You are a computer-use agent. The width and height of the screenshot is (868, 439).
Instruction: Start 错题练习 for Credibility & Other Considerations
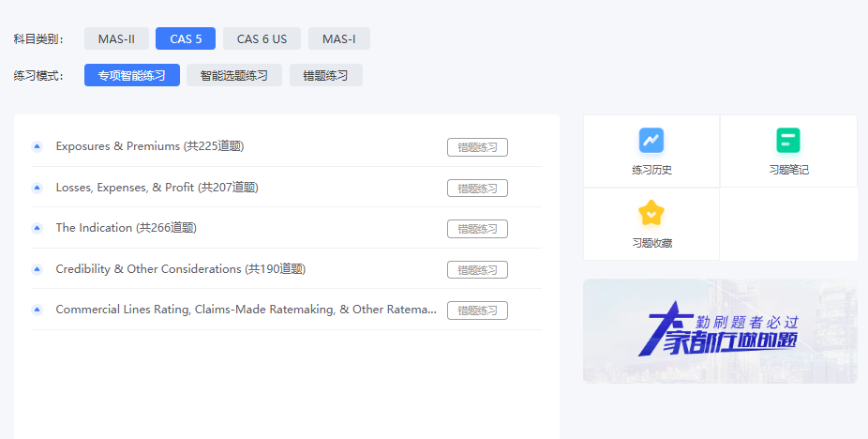[x=477, y=270]
